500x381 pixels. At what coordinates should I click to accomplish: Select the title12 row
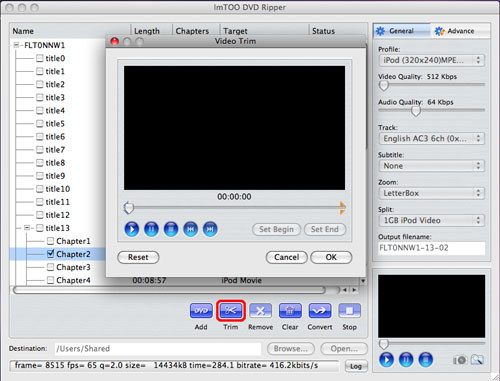pyautogui.click(x=58, y=215)
